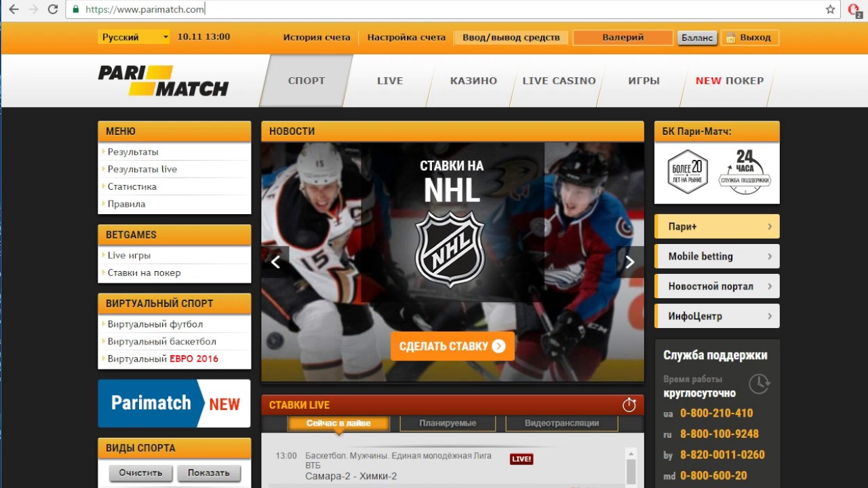This screenshot has height=488, width=868.
Task: Open the Самара-2 - Химки-2 match
Action: (x=351, y=476)
